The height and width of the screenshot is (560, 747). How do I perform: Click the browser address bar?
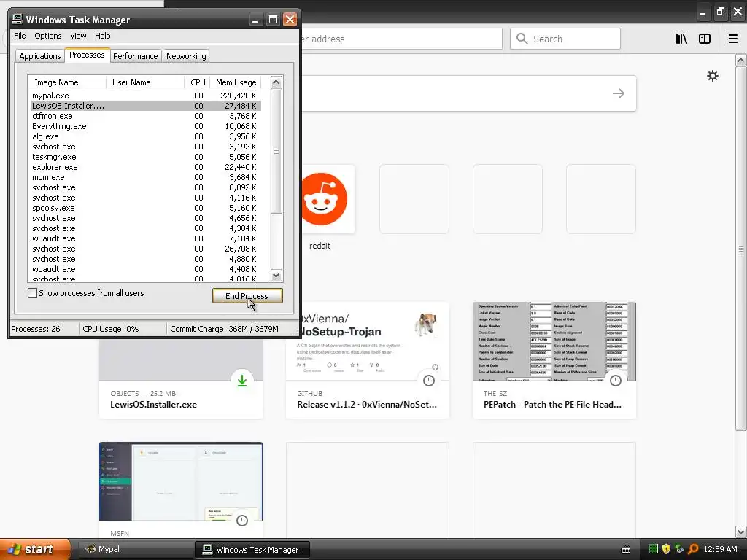(x=401, y=39)
